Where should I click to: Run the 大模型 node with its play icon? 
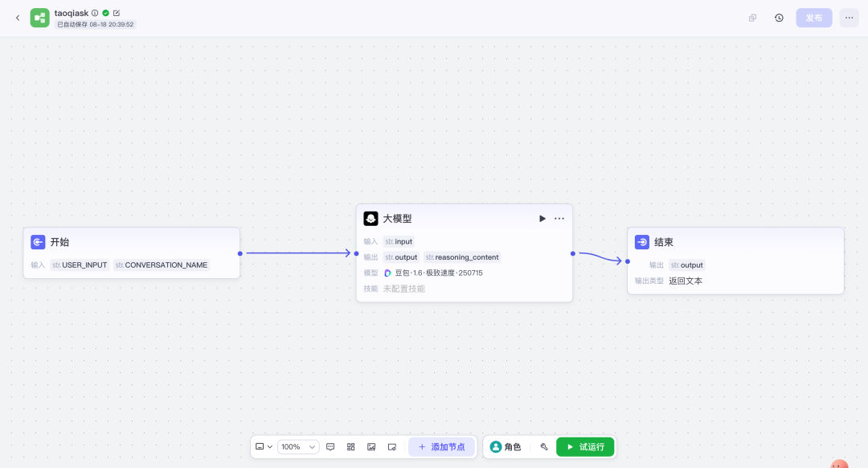tap(542, 219)
